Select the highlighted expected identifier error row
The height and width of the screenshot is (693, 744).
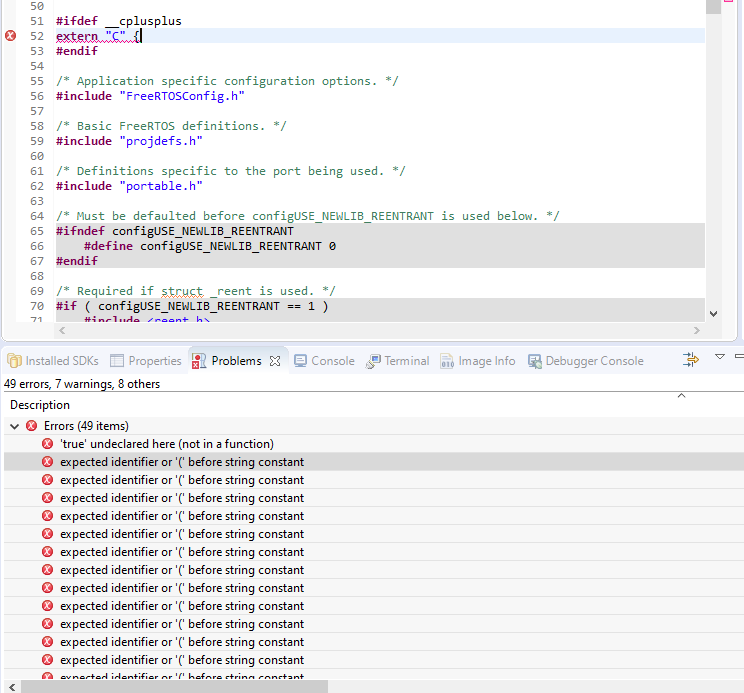(374, 462)
